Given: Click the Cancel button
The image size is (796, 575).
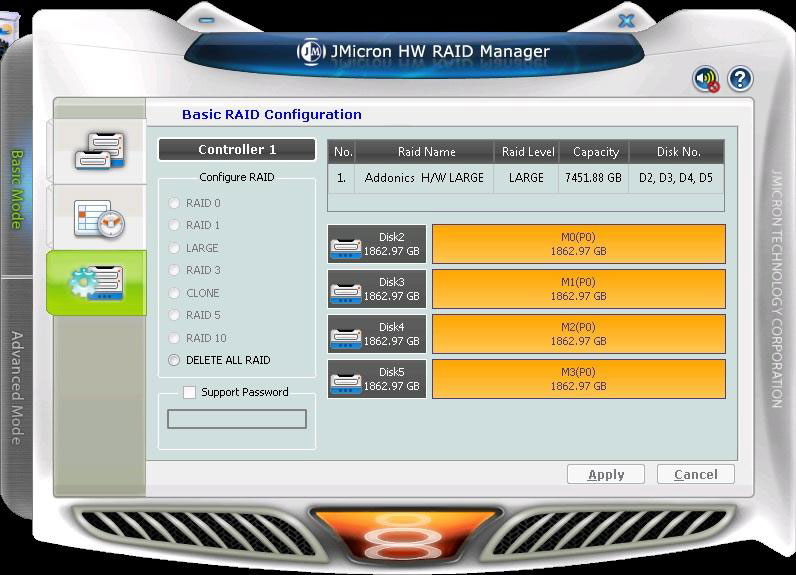Looking at the screenshot, I should pos(695,475).
